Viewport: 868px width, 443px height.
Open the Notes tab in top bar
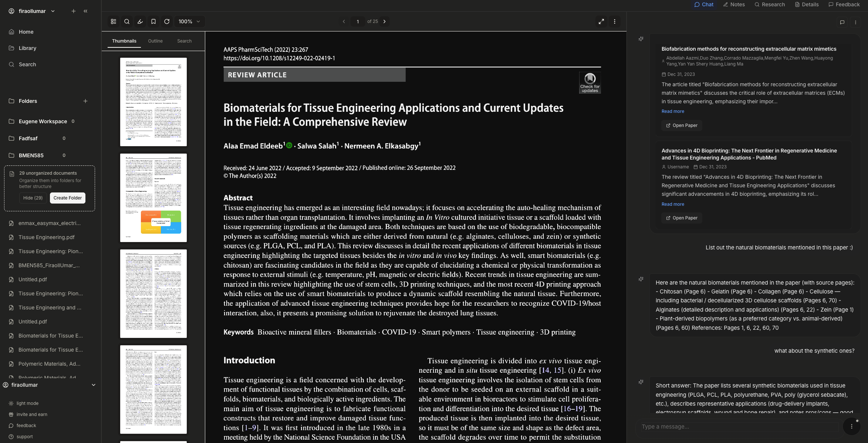coord(734,4)
